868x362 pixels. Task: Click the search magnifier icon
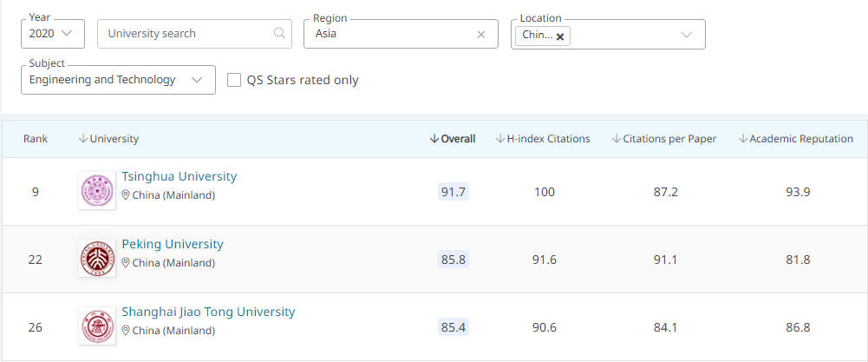click(x=279, y=34)
